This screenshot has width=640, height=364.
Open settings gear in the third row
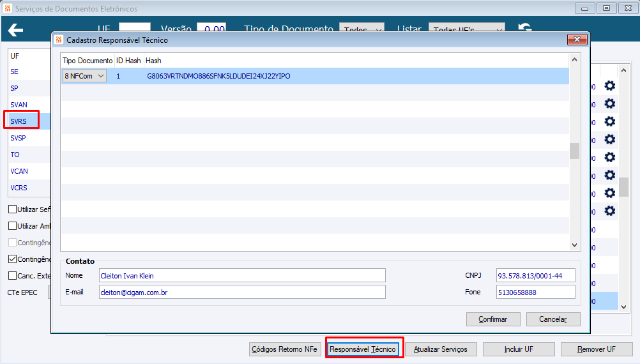tap(610, 121)
